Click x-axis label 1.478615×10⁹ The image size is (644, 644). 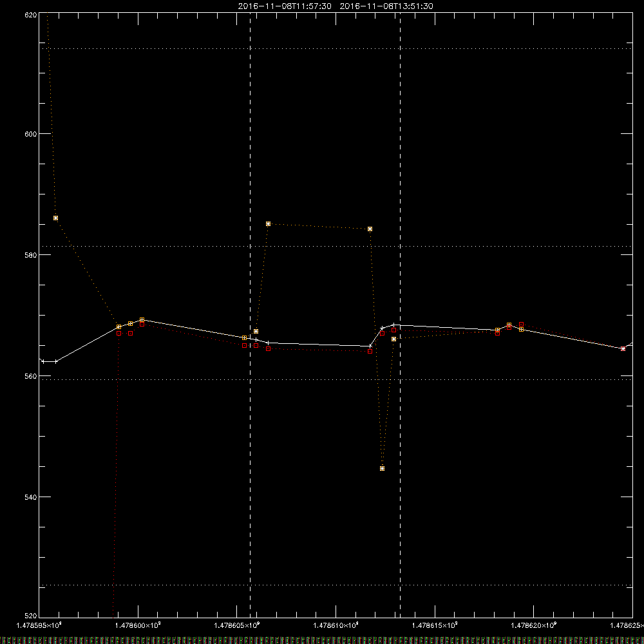(435, 625)
